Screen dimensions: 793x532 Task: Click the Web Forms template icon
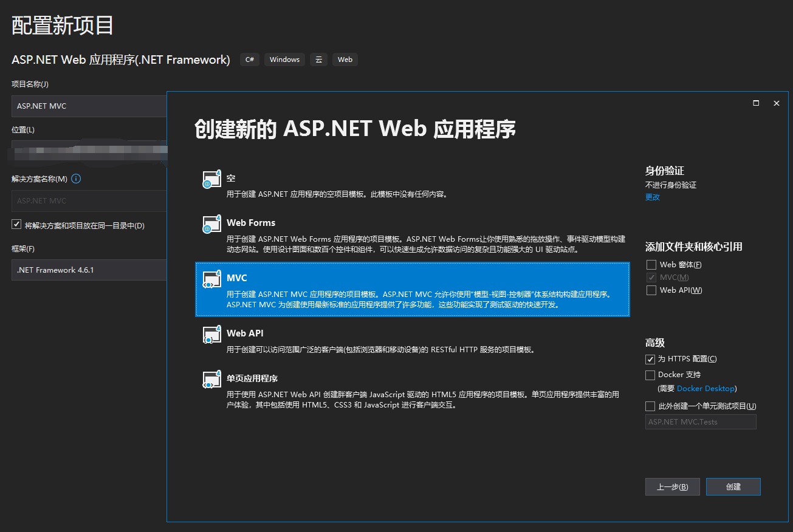211,223
